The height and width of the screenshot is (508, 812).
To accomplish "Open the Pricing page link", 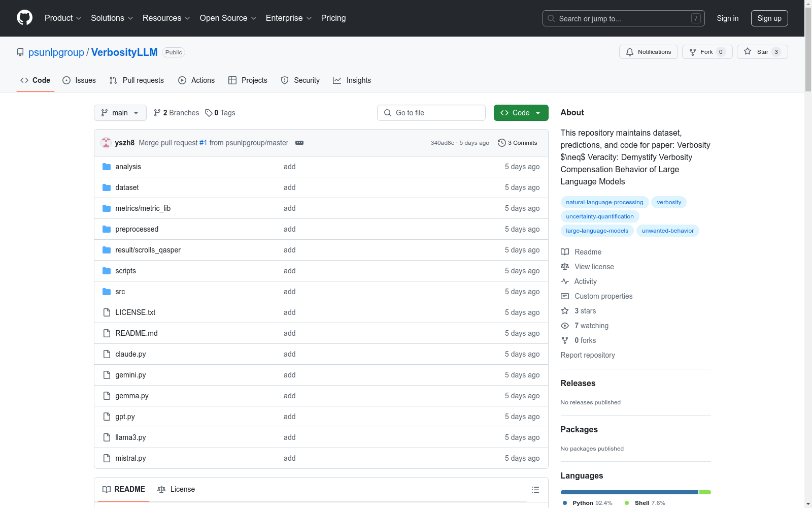I will (x=333, y=18).
